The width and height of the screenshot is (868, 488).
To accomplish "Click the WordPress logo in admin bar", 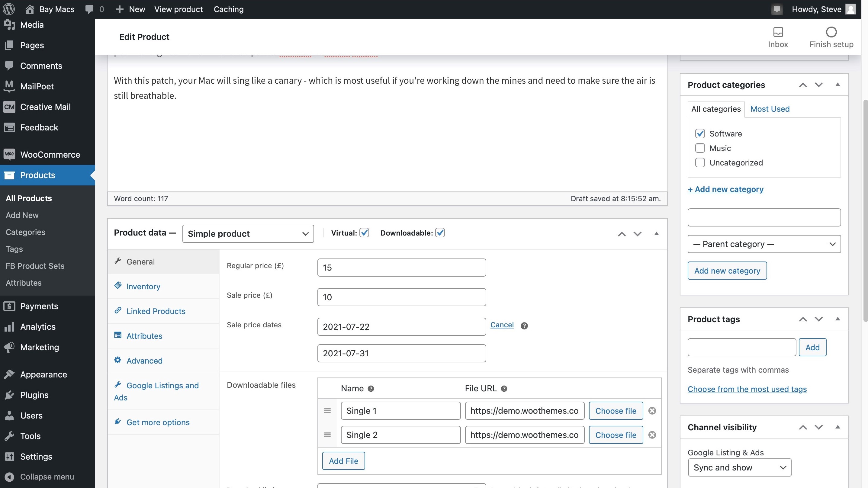I will click(9, 9).
